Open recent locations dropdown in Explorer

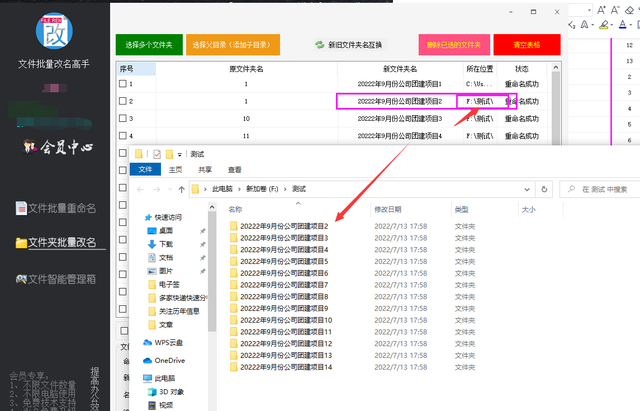pos(169,189)
